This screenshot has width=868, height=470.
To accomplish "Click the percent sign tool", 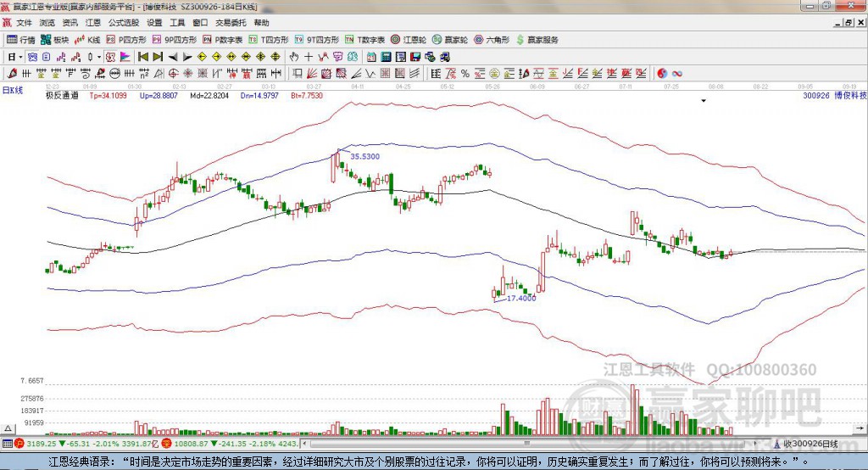I will coord(465,74).
